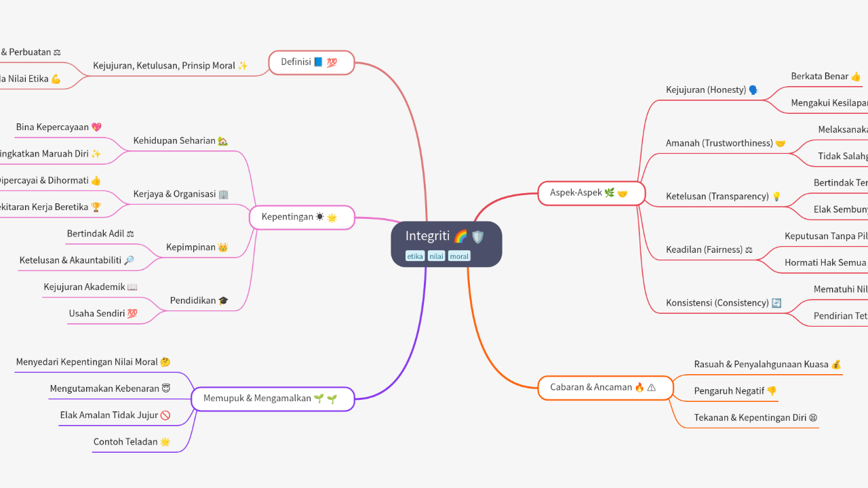Select the Definisi node
Screen dimensions: 868x488
[311, 62]
